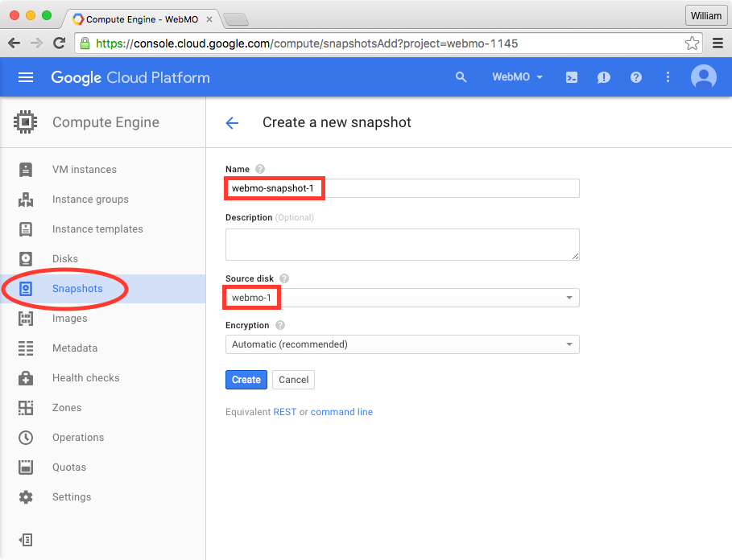Open the hamburger navigation menu
Screen dimensions: 732x560
tap(26, 77)
